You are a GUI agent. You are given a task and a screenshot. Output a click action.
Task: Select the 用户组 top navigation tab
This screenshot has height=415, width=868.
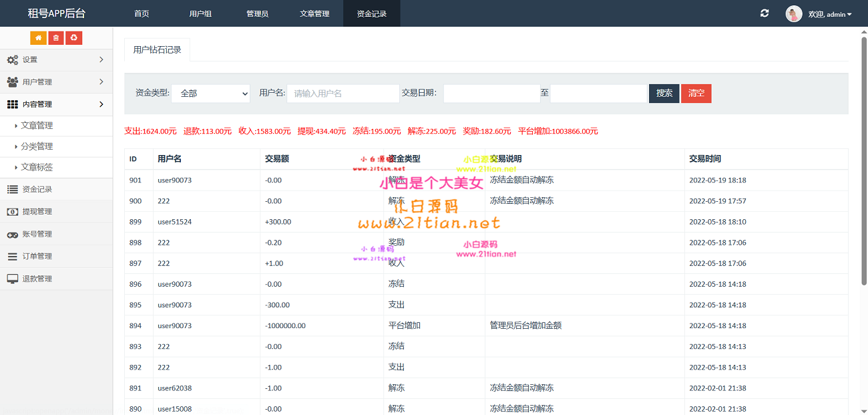coord(200,13)
